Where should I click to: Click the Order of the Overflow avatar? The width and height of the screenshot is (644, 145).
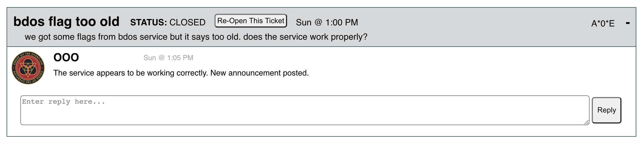(28, 68)
